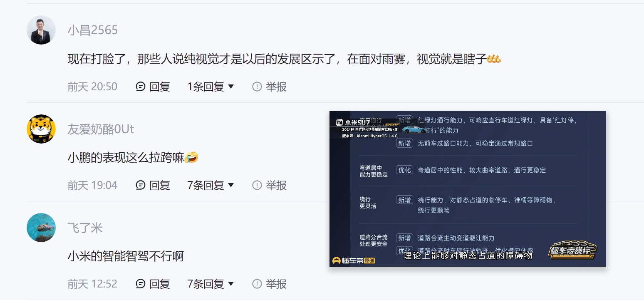644x300 pixels.
Task: Click the 前天 12:52 timestamp
Action: coord(92,284)
